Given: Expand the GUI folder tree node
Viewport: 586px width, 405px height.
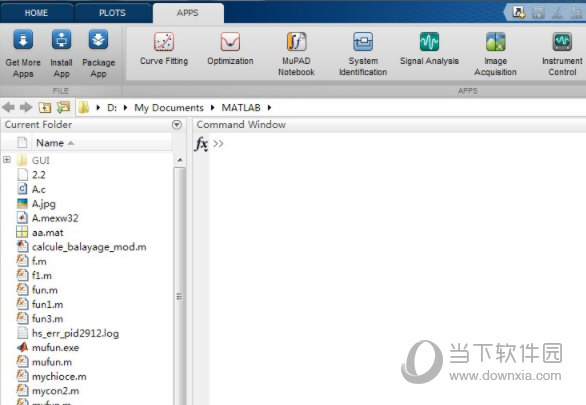Looking at the screenshot, I should click(x=7, y=160).
